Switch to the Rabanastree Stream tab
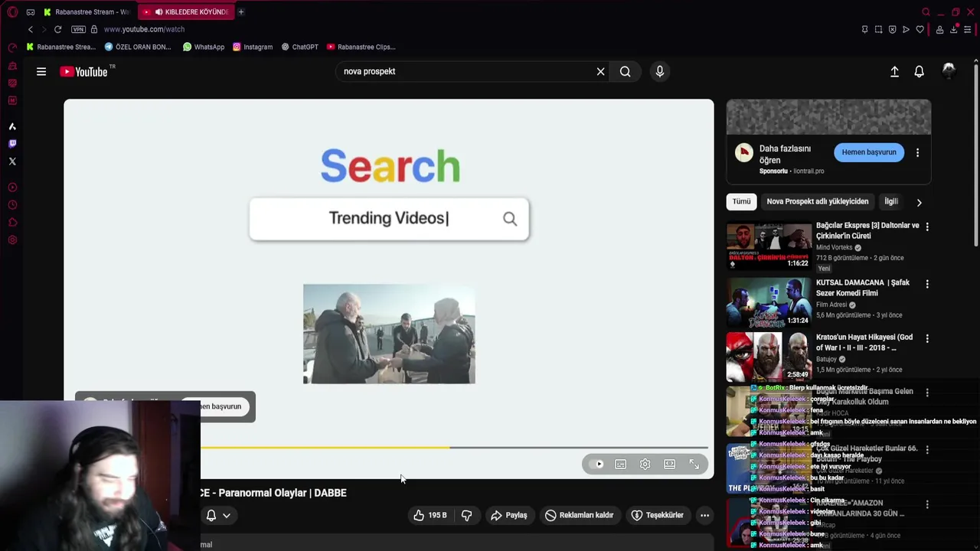The width and height of the screenshot is (980, 551). 87,12
